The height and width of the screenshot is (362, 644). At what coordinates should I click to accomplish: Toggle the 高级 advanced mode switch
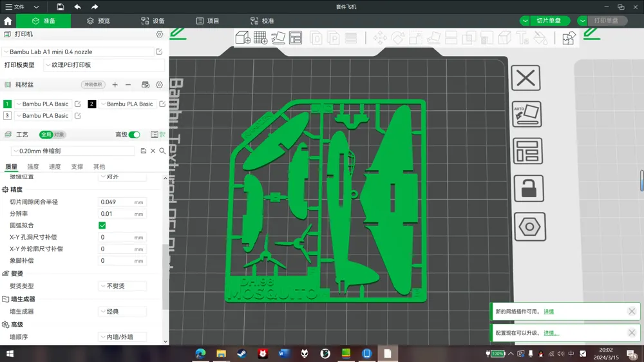click(x=134, y=135)
